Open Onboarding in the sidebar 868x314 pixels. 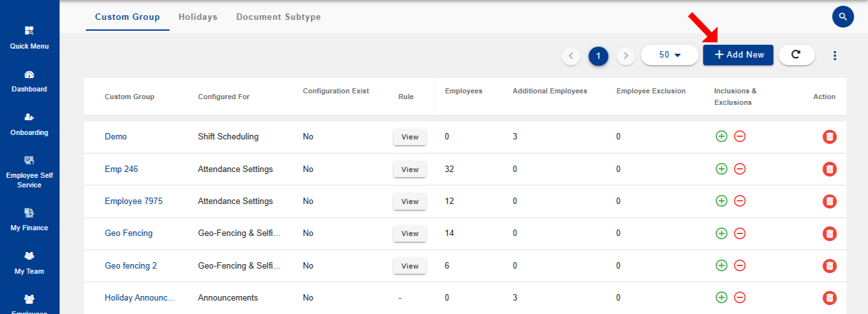29,125
